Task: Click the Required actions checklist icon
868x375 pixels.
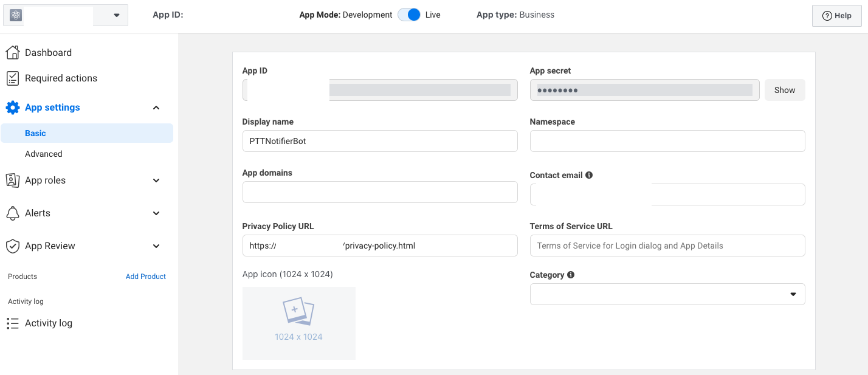Action: [x=12, y=78]
